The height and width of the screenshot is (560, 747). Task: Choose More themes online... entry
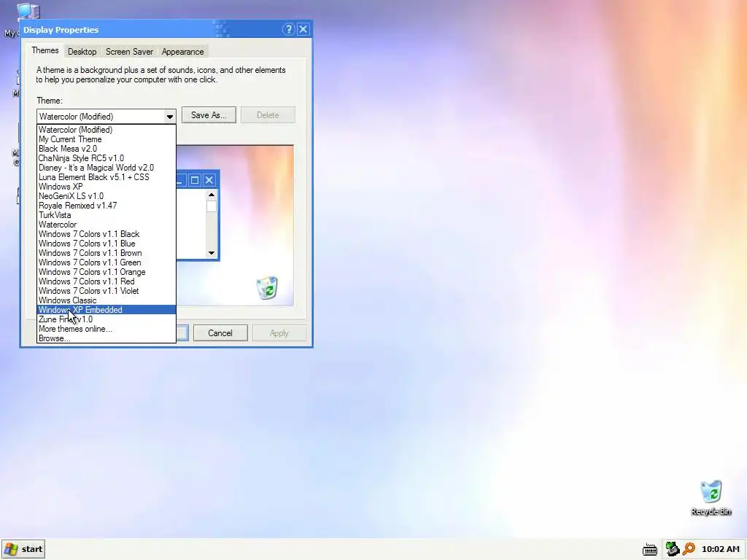(x=107, y=329)
